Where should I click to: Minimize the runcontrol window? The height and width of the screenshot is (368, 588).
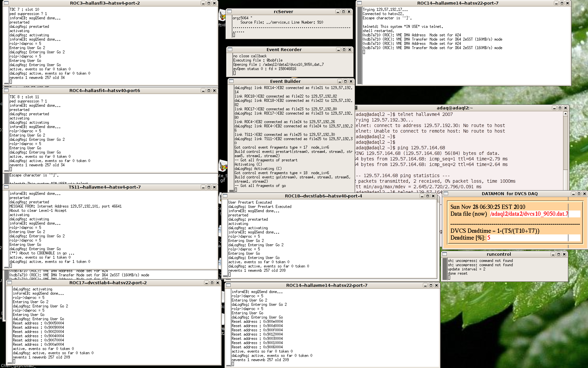coord(553,254)
